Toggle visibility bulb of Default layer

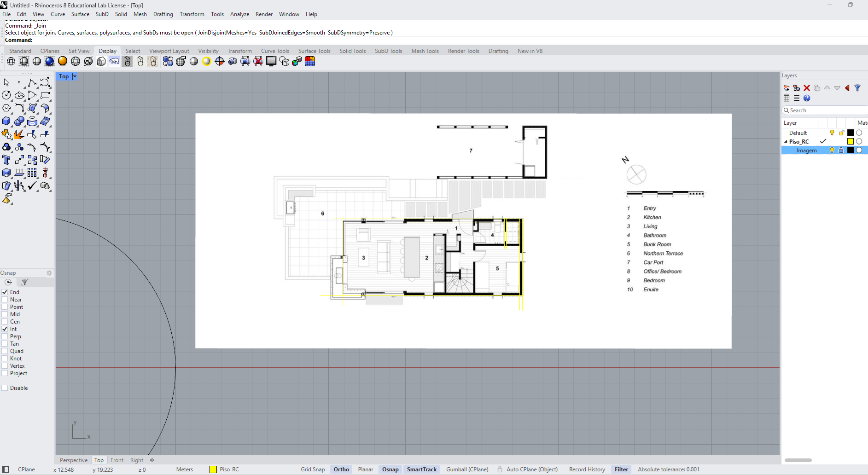point(832,133)
